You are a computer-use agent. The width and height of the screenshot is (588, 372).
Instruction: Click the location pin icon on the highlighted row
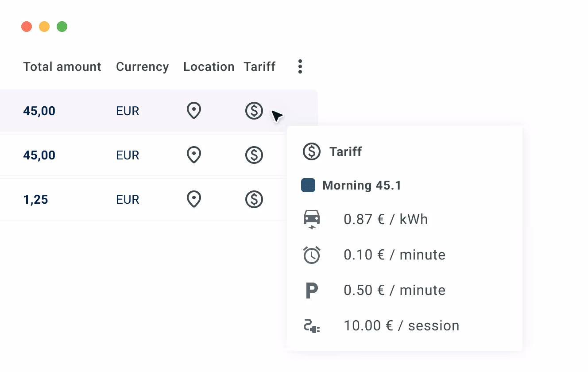point(193,111)
